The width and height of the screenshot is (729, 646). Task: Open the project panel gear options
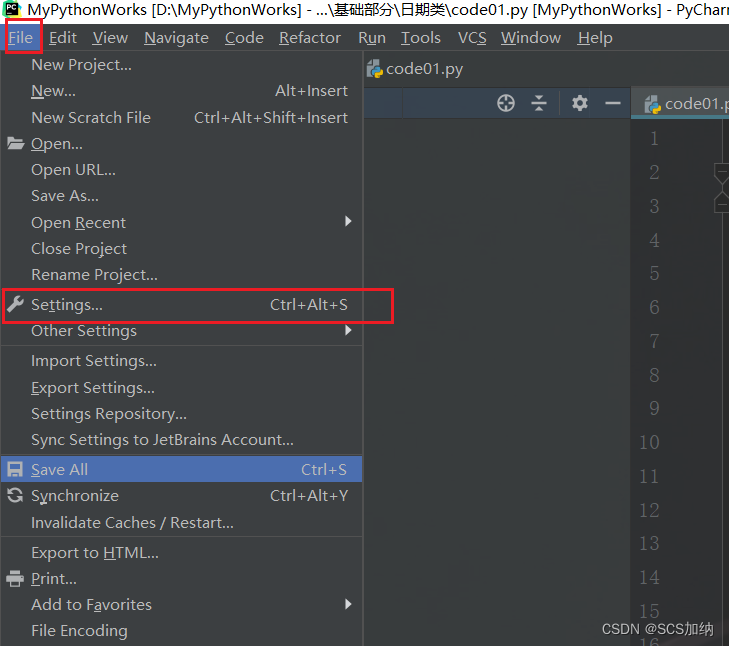[x=580, y=103]
